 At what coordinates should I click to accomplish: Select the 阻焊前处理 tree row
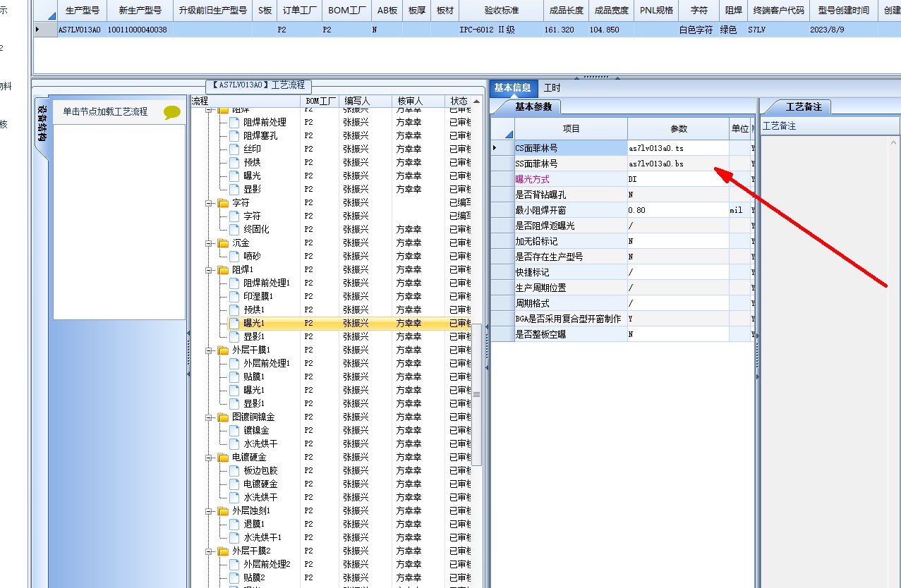[x=265, y=122]
